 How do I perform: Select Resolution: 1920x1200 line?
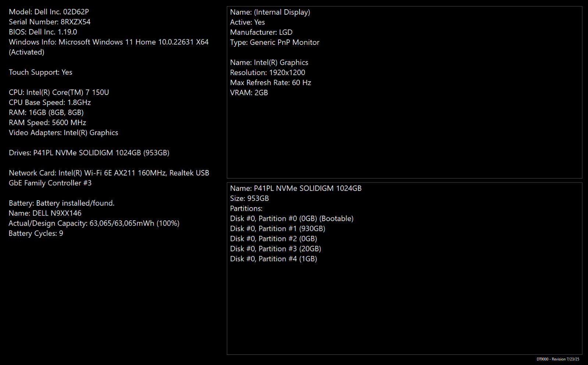268,72
